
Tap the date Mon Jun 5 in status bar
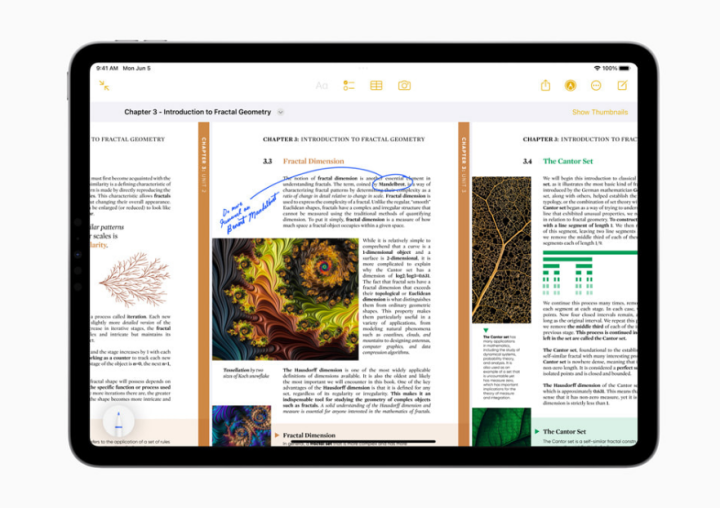tap(136, 68)
